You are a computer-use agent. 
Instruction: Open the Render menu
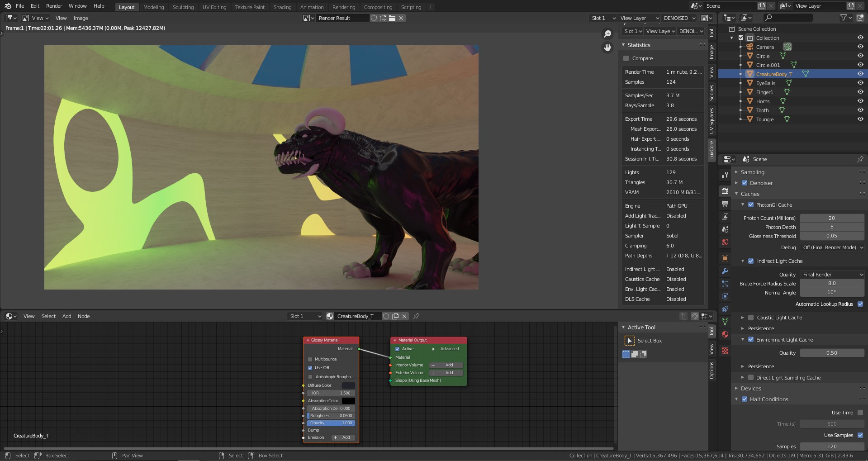[54, 6]
